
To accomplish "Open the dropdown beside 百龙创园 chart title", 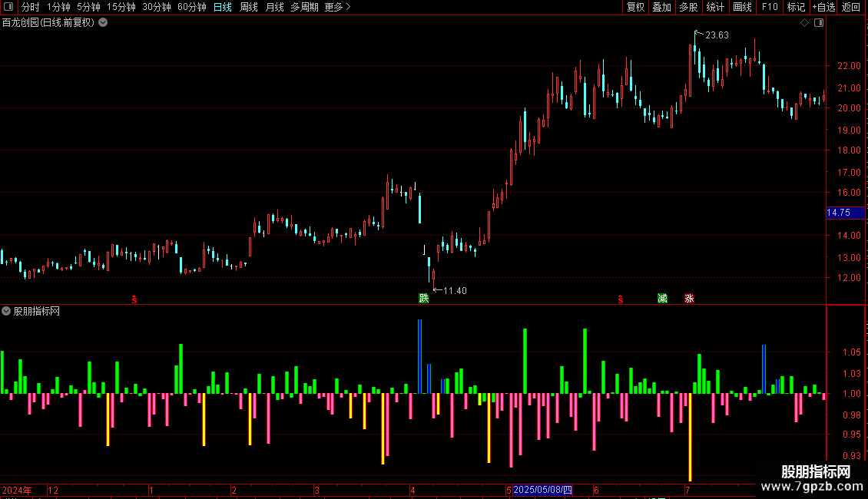I will coord(103,23).
